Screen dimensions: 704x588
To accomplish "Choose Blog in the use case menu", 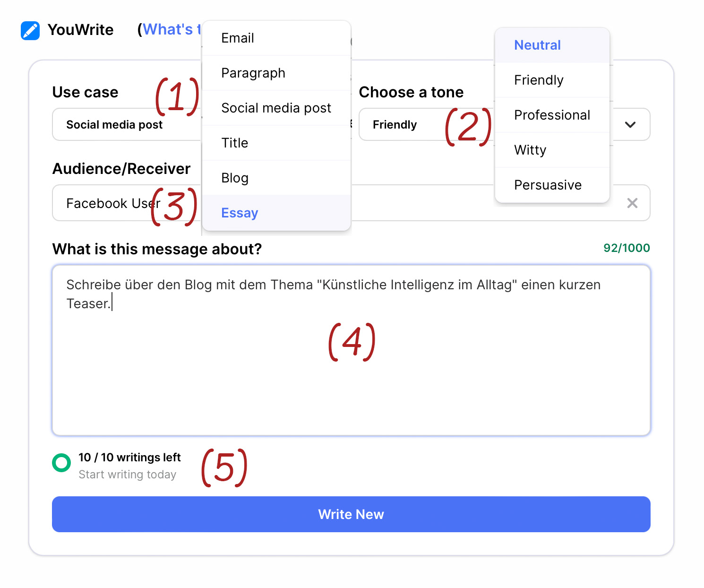I will [276, 178].
